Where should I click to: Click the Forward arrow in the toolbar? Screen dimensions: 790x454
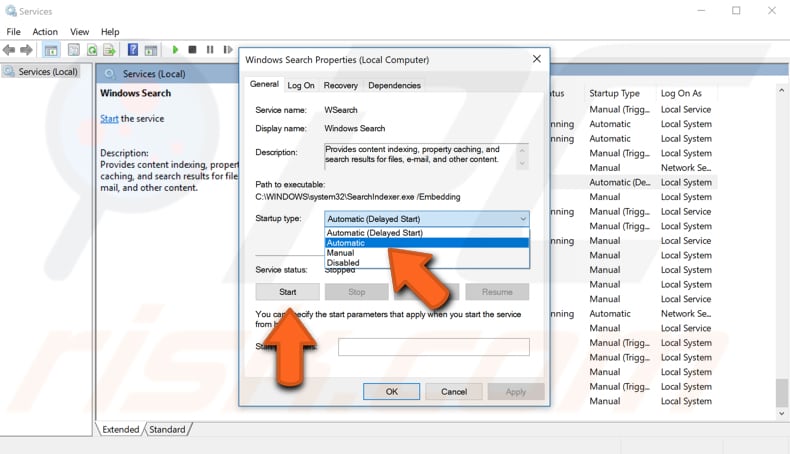pyautogui.click(x=26, y=50)
